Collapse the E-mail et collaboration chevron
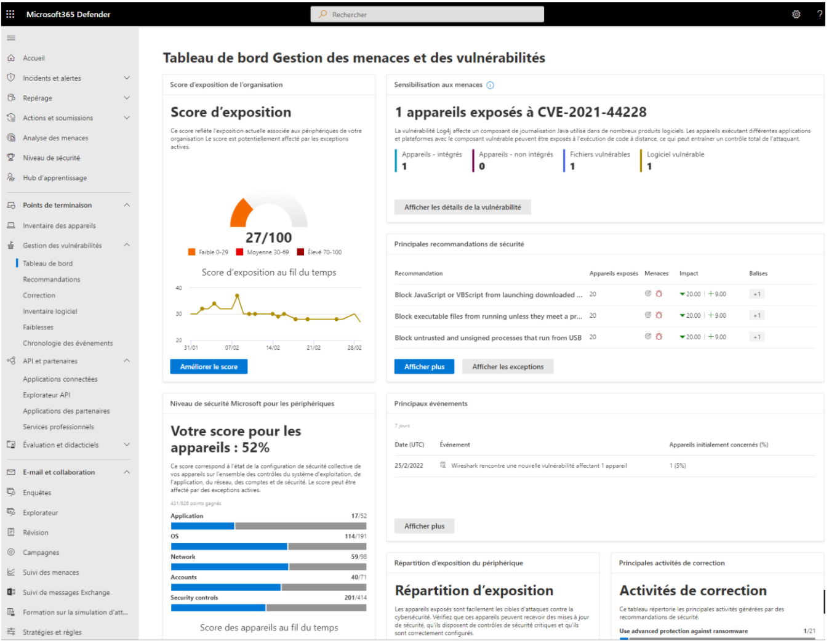 (x=127, y=472)
